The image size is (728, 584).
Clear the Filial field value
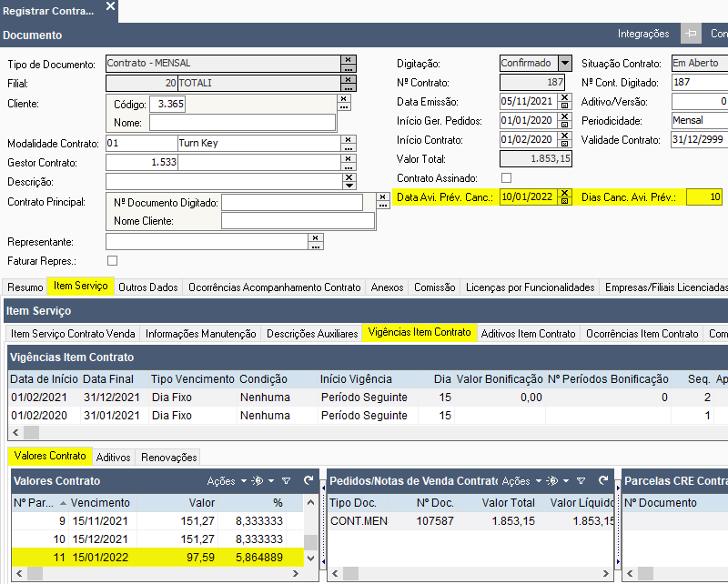tap(349, 79)
